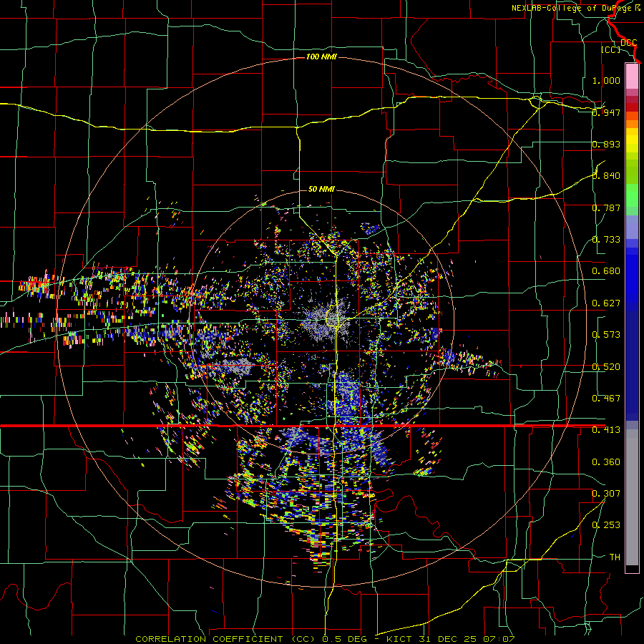Click the TH threshold label

tap(615, 557)
